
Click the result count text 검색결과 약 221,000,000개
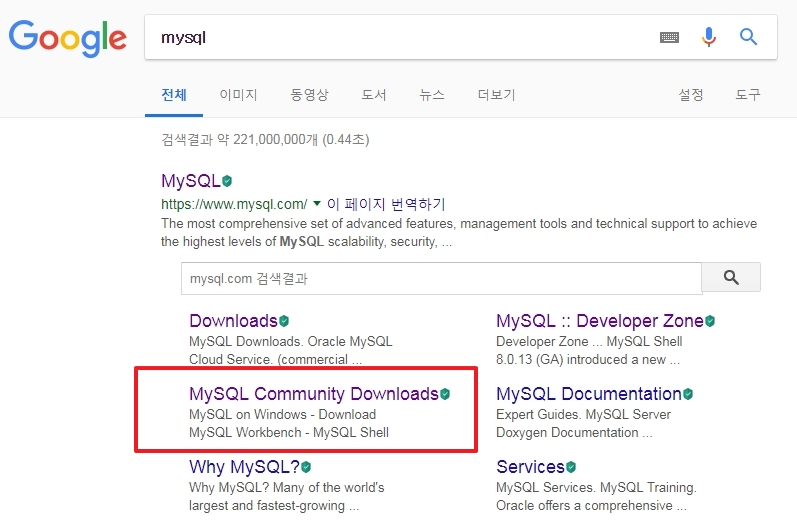click(239, 140)
